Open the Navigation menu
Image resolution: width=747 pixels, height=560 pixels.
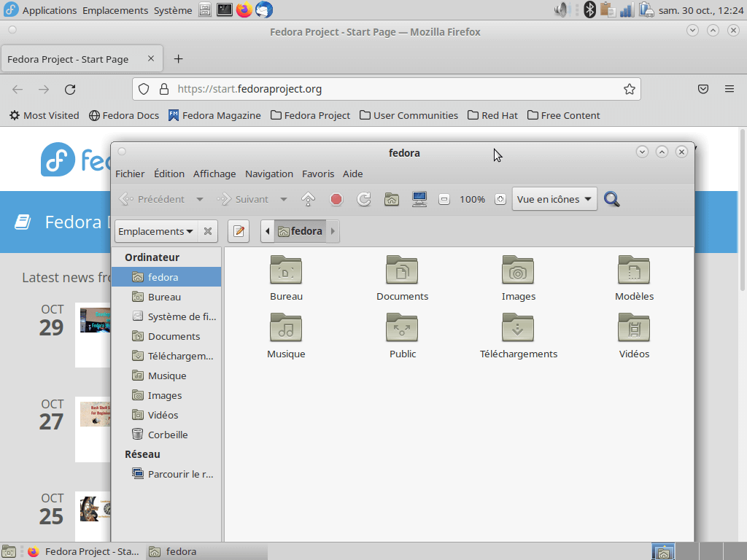tap(269, 174)
